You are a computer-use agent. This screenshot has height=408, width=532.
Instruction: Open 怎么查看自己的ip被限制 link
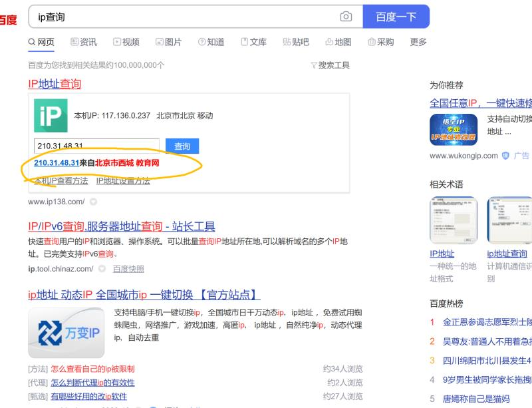click(92, 369)
